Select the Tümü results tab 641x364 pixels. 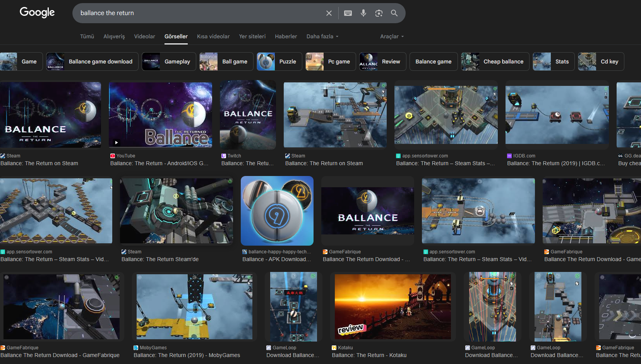pos(87,36)
